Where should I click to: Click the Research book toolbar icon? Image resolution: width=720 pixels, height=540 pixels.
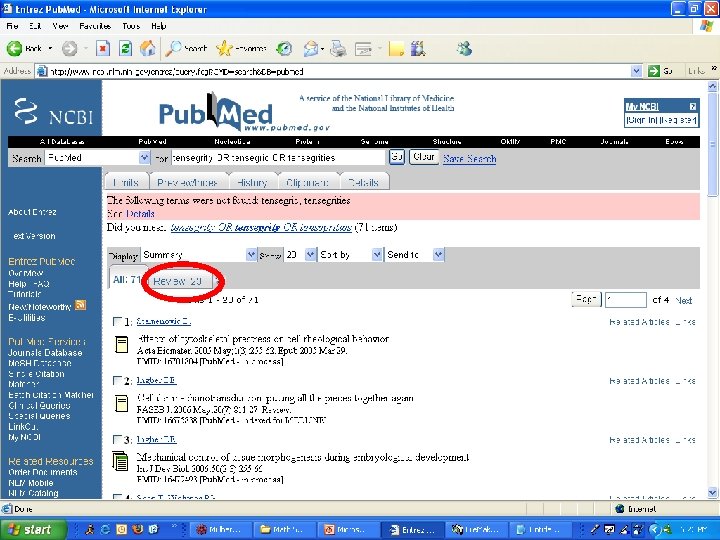pyautogui.click(x=418, y=48)
